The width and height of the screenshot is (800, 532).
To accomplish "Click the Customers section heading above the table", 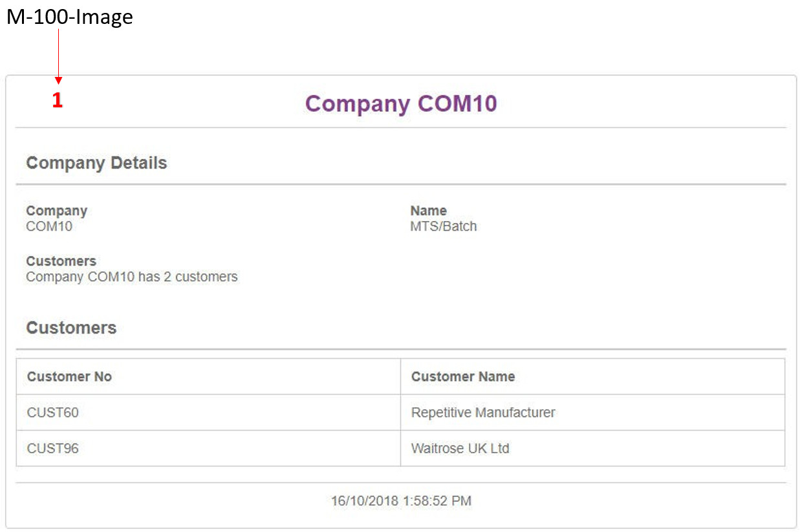I will click(x=71, y=328).
